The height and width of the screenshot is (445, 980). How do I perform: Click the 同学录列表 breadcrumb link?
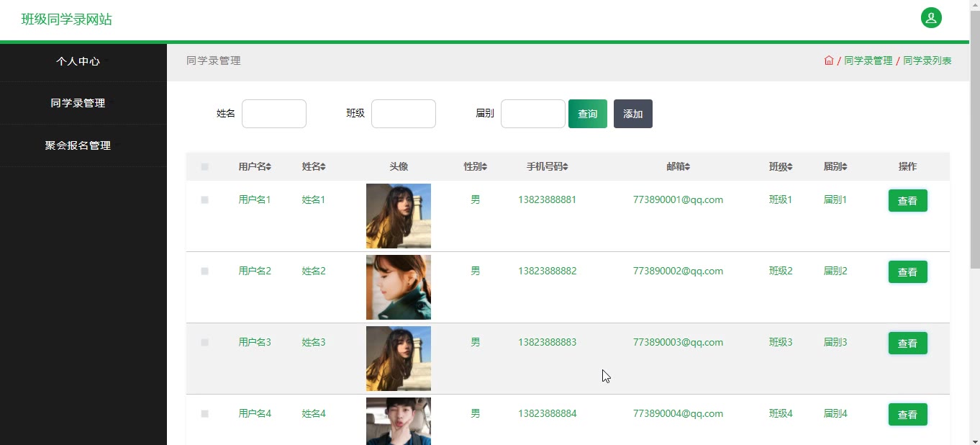pos(927,60)
